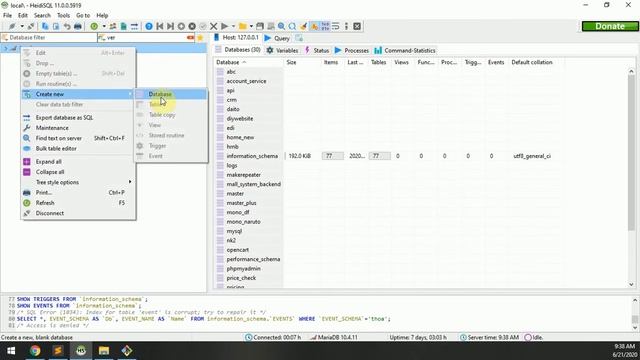
Task: Click the black X box toolbar icon
Action: click(357, 26)
